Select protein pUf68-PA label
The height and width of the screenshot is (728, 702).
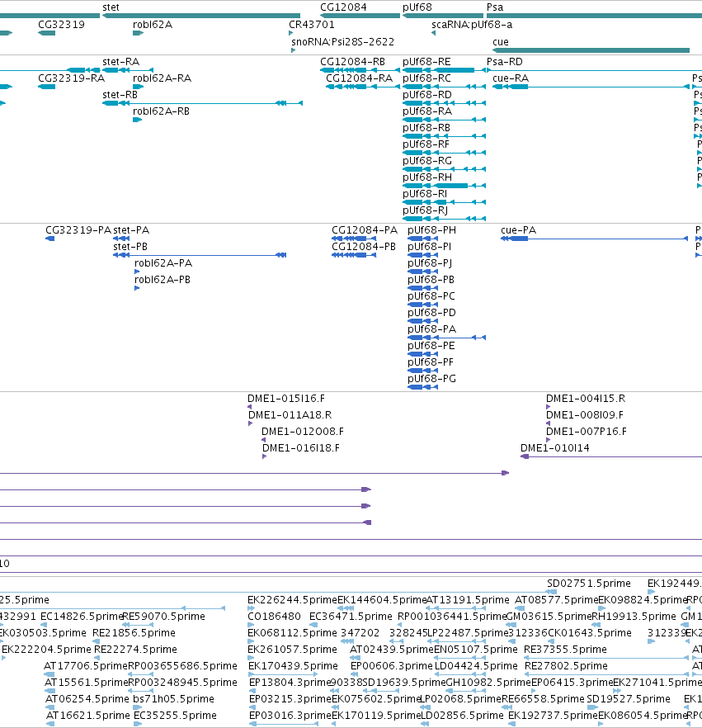click(431, 329)
